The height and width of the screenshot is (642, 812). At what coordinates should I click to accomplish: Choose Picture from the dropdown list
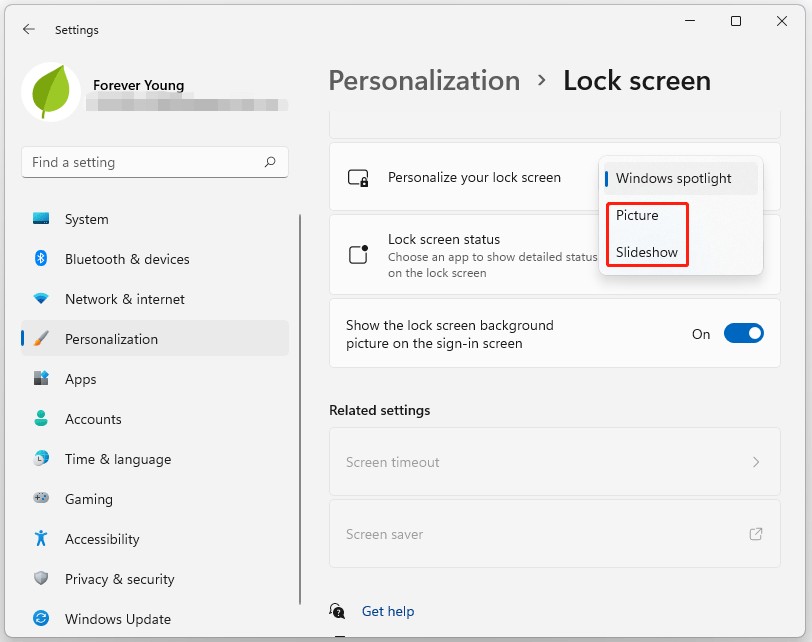coord(637,215)
